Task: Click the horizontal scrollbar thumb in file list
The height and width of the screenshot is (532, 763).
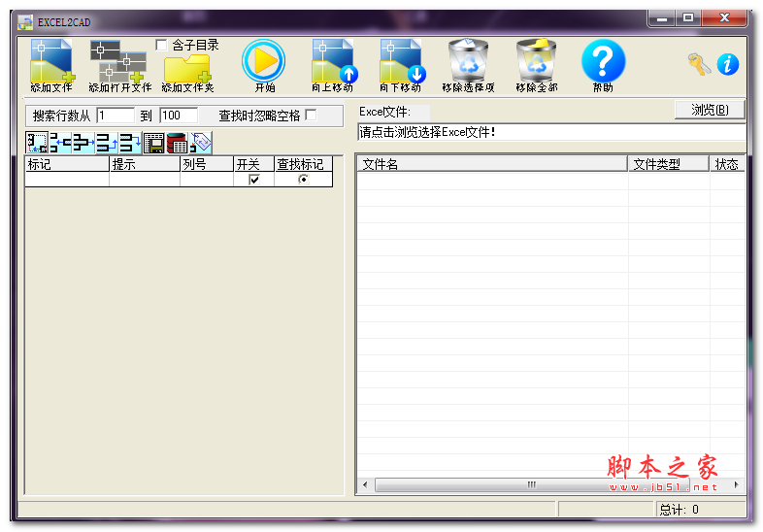Action: tap(532, 484)
